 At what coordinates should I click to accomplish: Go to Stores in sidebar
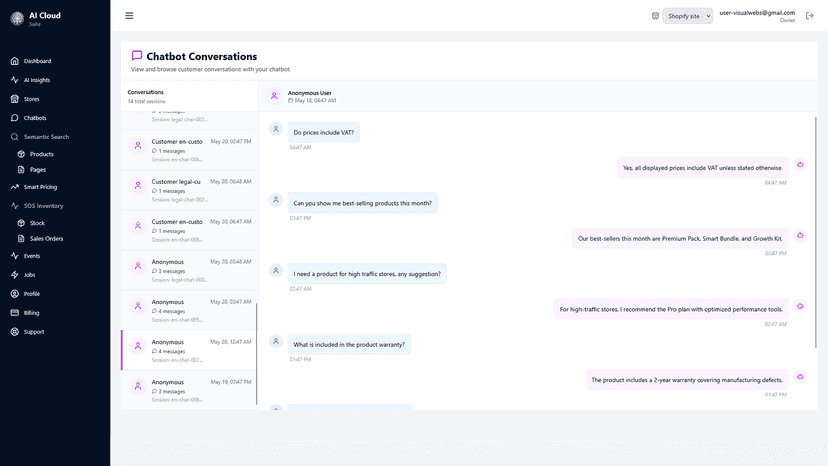coord(31,99)
